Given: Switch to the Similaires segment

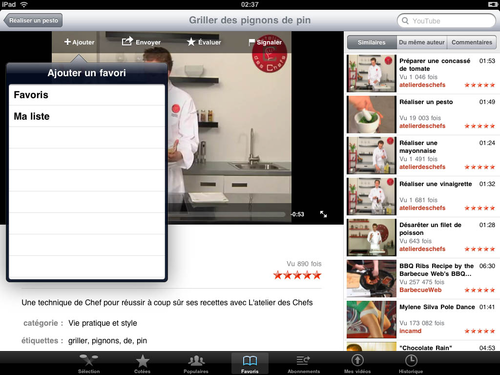Looking at the screenshot, I should 372,42.
